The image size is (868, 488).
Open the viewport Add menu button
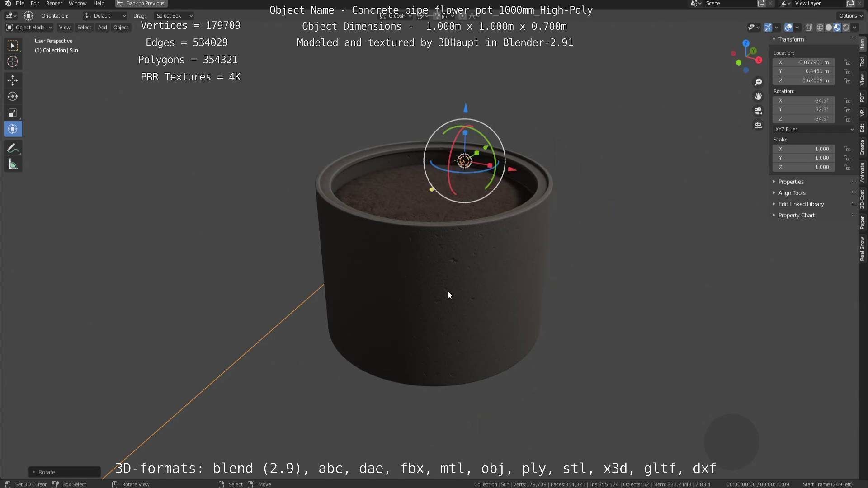click(x=103, y=28)
